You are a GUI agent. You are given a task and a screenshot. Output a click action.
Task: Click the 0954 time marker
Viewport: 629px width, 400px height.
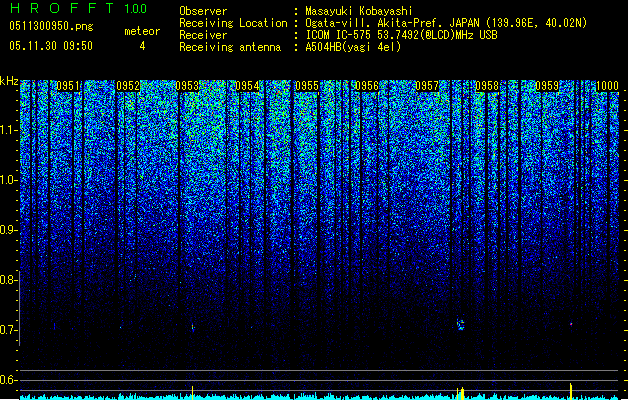(248, 86)
